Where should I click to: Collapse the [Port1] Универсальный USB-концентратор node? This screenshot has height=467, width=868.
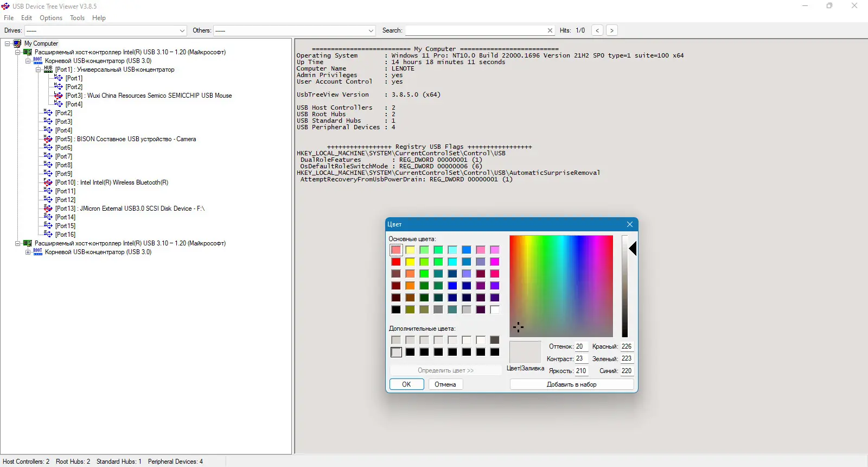pyautogui.click(x=39, y=70)
